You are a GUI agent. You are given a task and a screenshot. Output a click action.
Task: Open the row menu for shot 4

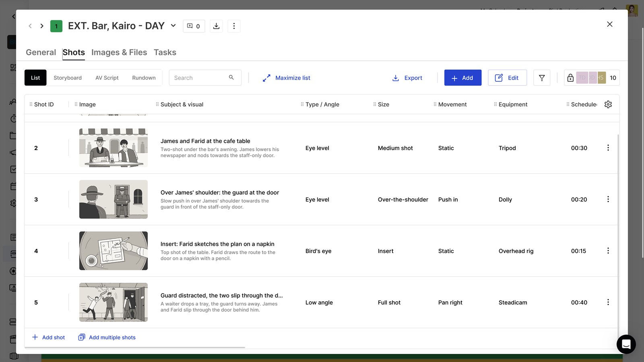(608, 251)
